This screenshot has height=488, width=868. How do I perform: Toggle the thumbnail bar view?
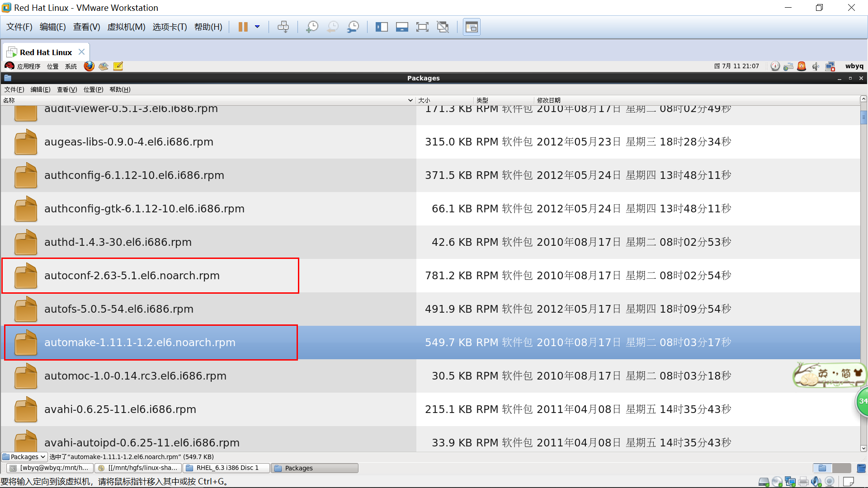[402, 27]
